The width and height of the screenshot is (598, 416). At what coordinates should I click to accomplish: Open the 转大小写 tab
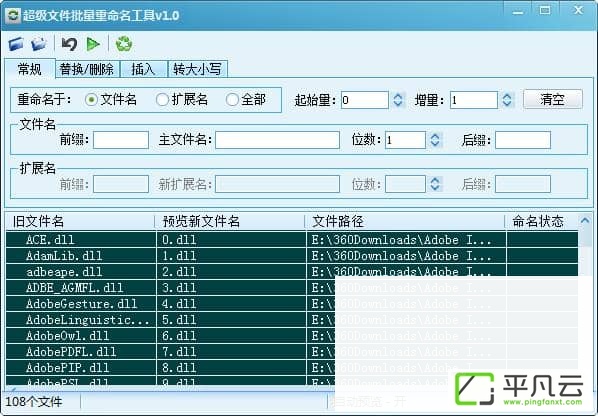point(198,69)
